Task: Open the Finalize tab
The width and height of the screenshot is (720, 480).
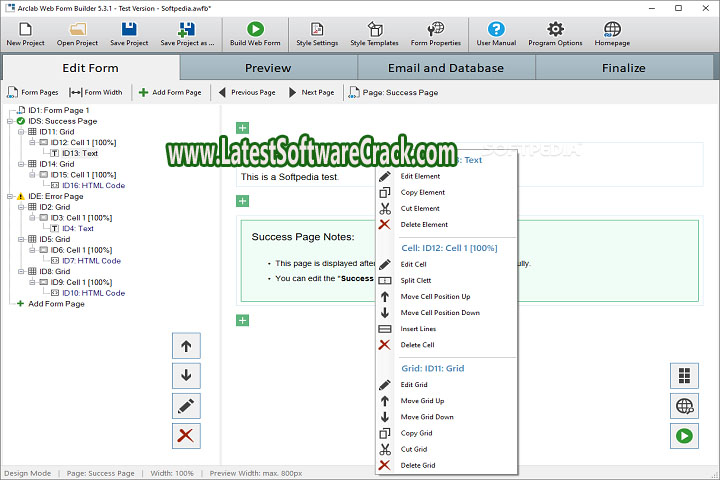Action: (624, 68)
